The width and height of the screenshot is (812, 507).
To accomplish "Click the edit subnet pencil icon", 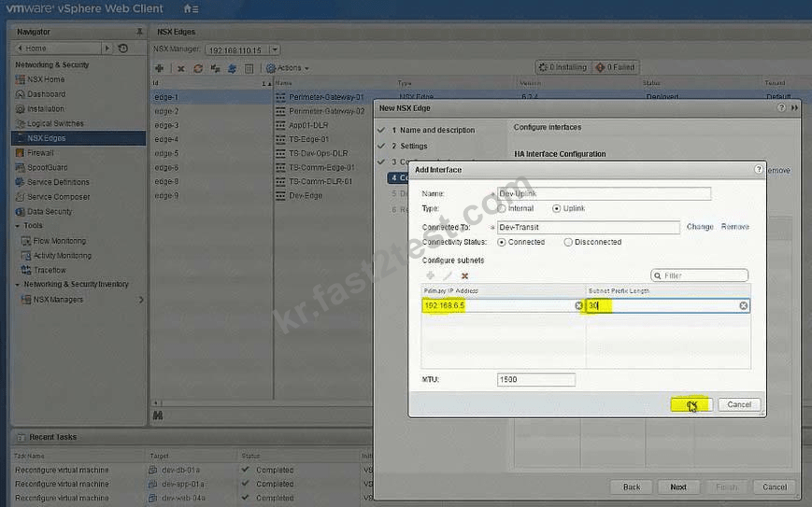I will (x=448, y=275).
